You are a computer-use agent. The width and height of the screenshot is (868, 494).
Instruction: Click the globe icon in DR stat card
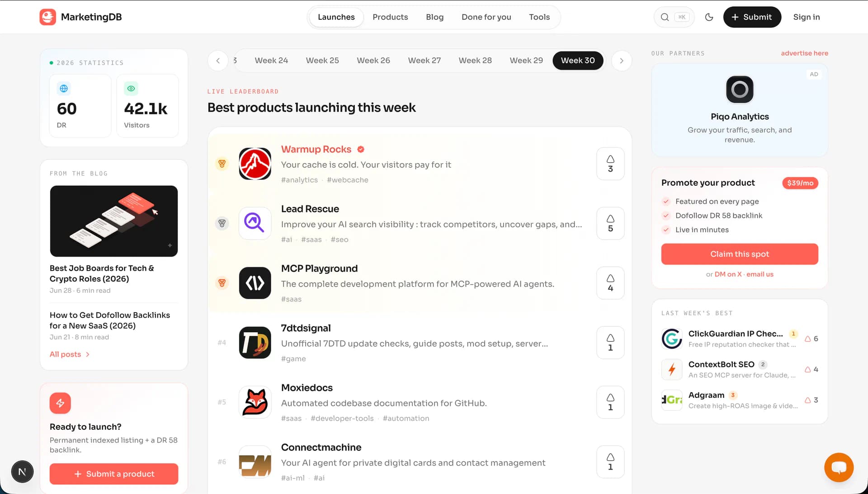(64, 89)
